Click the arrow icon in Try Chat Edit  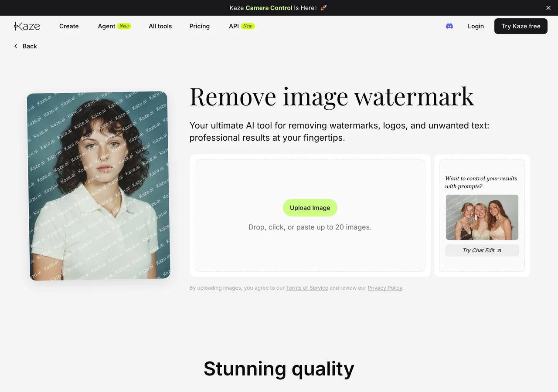[x=499, y=250]
